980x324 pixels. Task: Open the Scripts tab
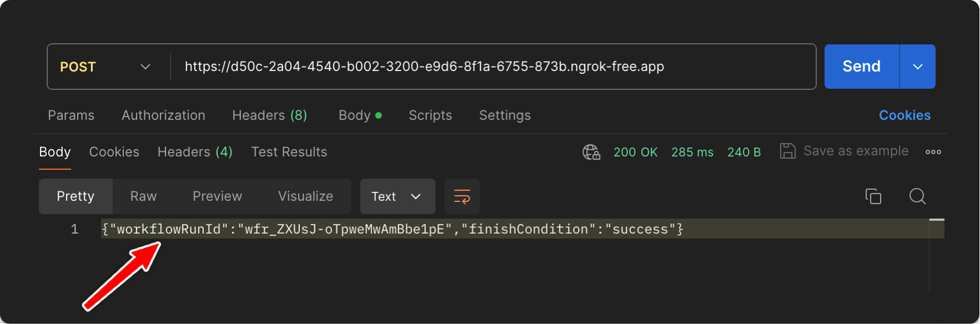pyautogui.click(x=430, y=115)
